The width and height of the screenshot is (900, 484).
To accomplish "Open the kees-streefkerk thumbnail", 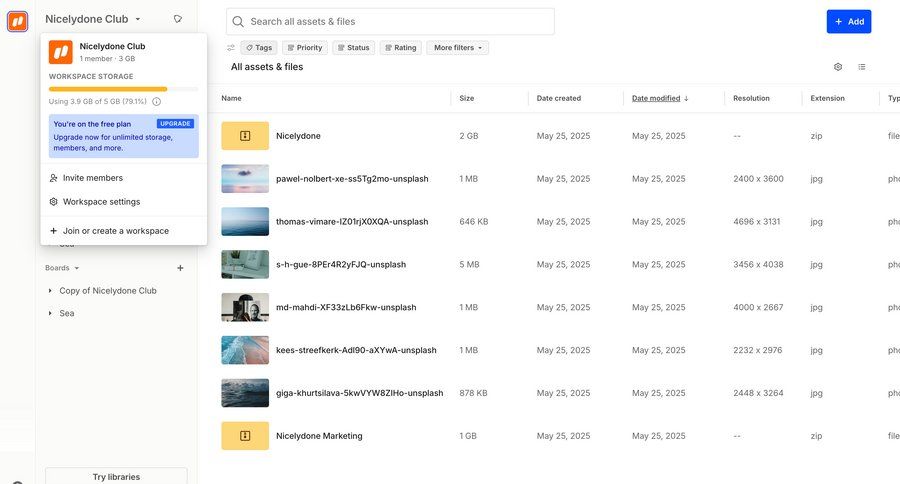I will pos(245,350).
